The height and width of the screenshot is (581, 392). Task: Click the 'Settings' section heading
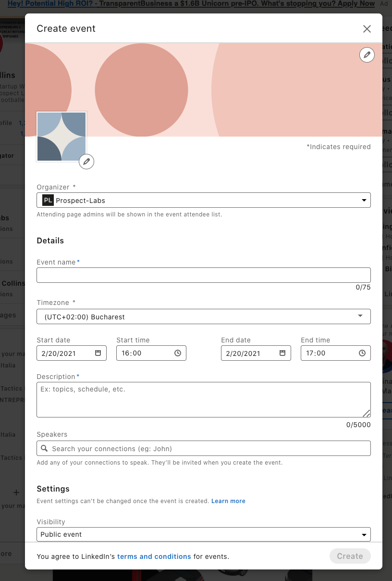tap(53, 489)
